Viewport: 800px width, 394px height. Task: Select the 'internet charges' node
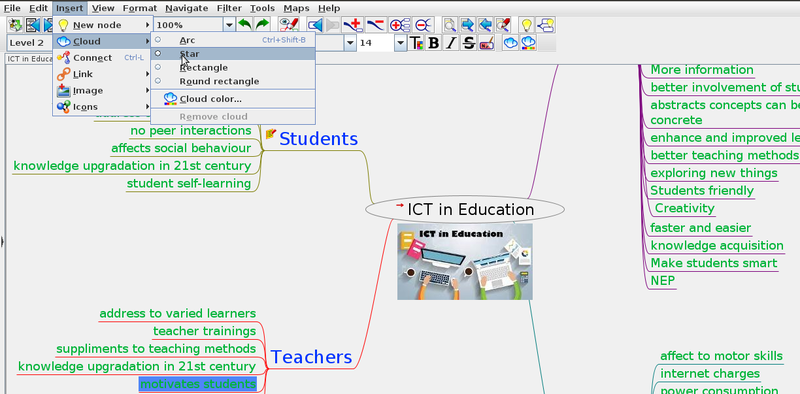pos(710,374)
